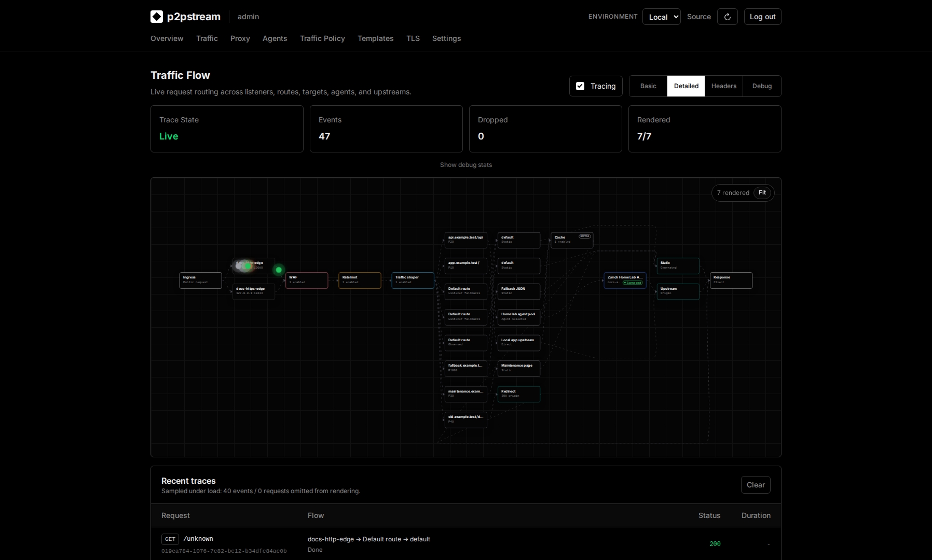
Task: Select the Detailed view mode
Action: (x=686, y=86)
